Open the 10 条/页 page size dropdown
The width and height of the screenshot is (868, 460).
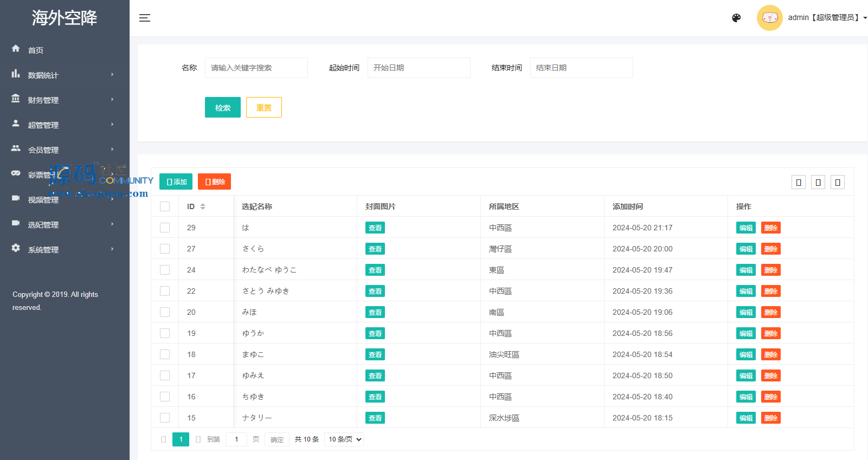(x=344, y=439)
